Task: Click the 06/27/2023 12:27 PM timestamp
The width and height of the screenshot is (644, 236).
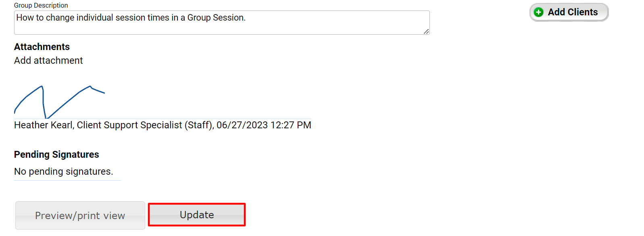Action: pyautogui.click(x=264, y=125)
